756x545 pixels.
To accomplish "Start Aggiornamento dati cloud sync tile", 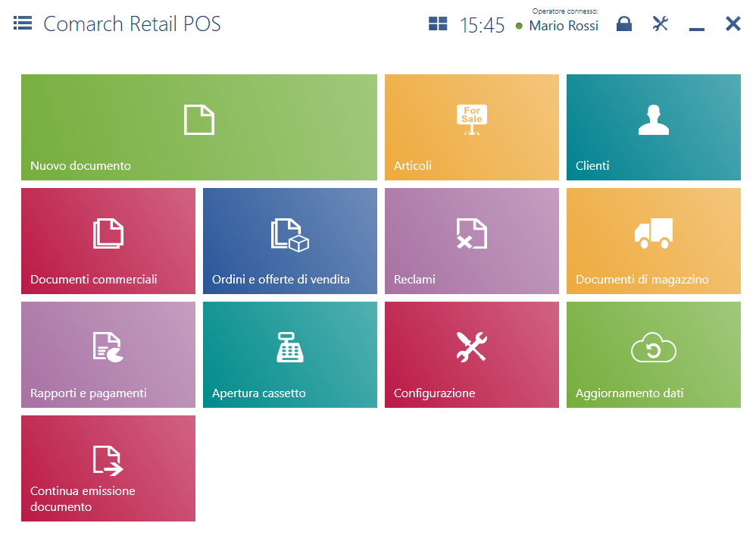I will pos(653,355).
